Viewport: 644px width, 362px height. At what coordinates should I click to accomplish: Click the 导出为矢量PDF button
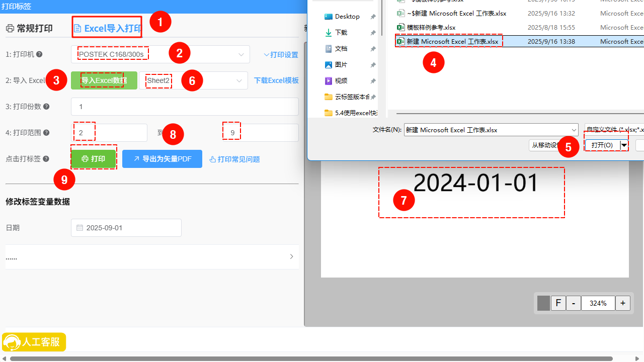coord(162,159)
